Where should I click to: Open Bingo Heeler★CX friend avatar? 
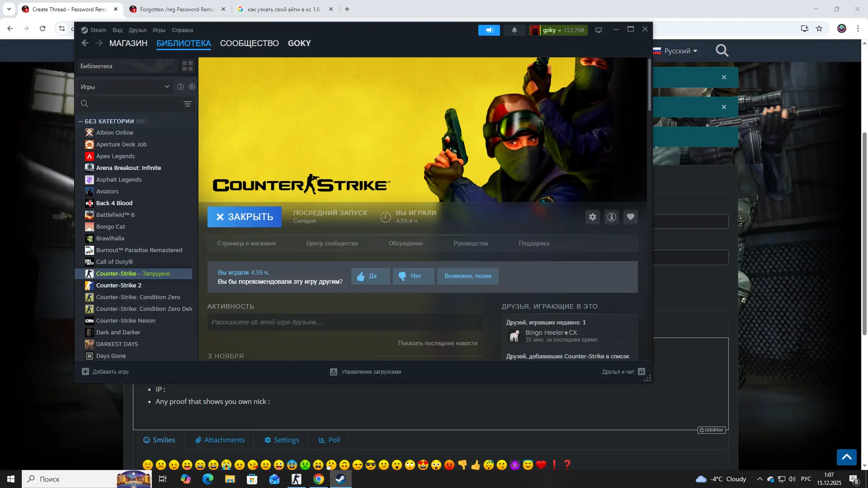click(514, 336)
